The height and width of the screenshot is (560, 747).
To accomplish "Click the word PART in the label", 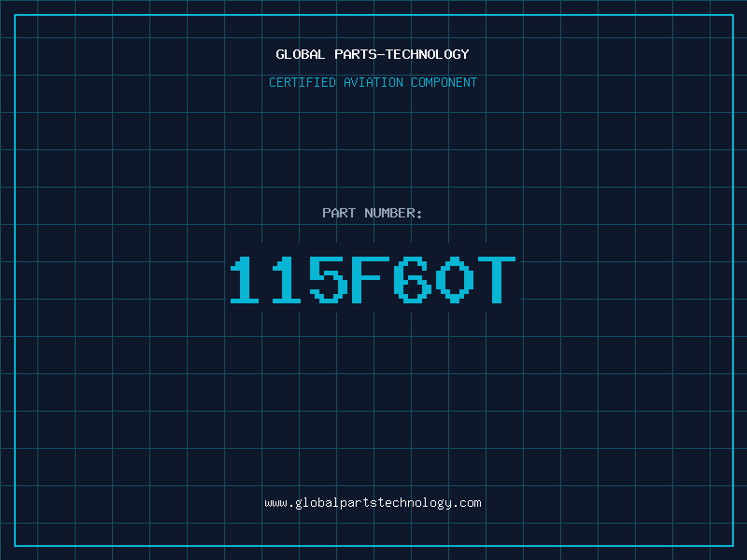I will pos(339,213).
